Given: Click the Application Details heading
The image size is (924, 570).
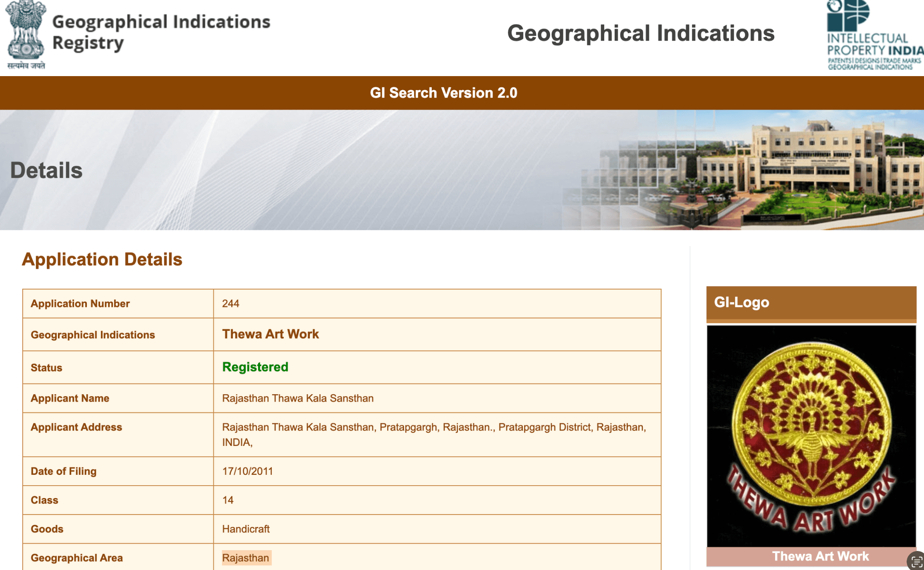Looking at the screenshot, I should [x=102, y=259].
